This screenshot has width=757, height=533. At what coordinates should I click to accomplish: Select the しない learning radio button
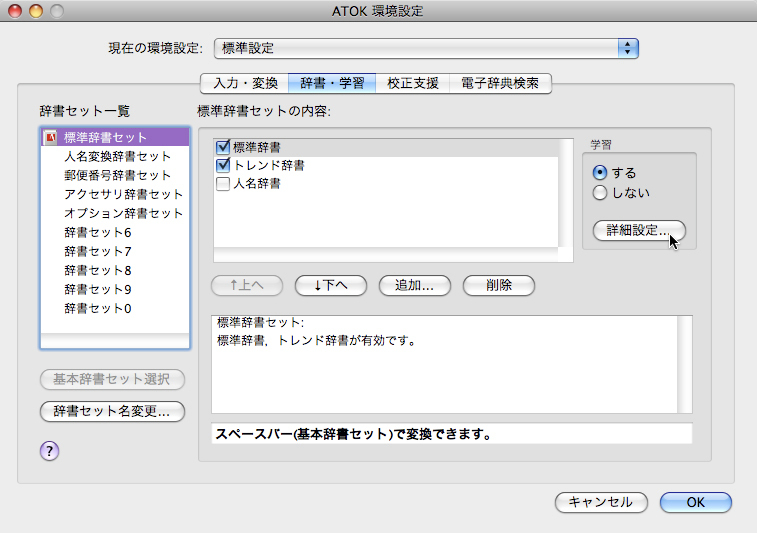(x=599, y=193)
